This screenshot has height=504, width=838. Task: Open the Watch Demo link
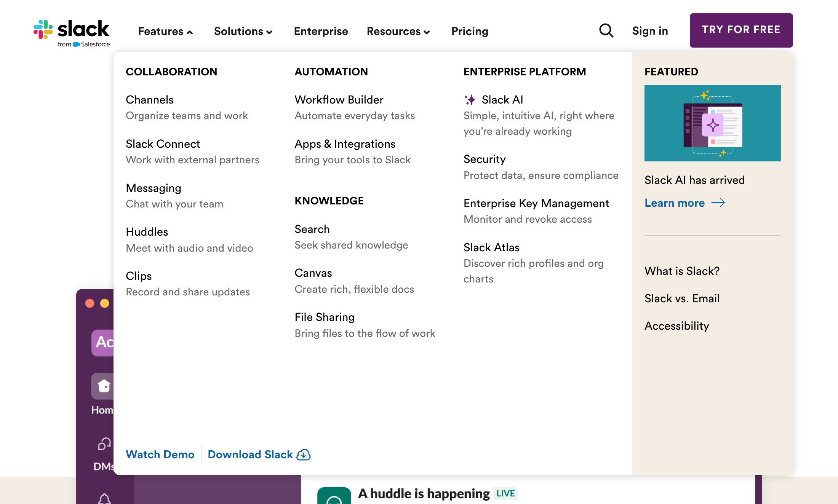click(x=160, y=455)
